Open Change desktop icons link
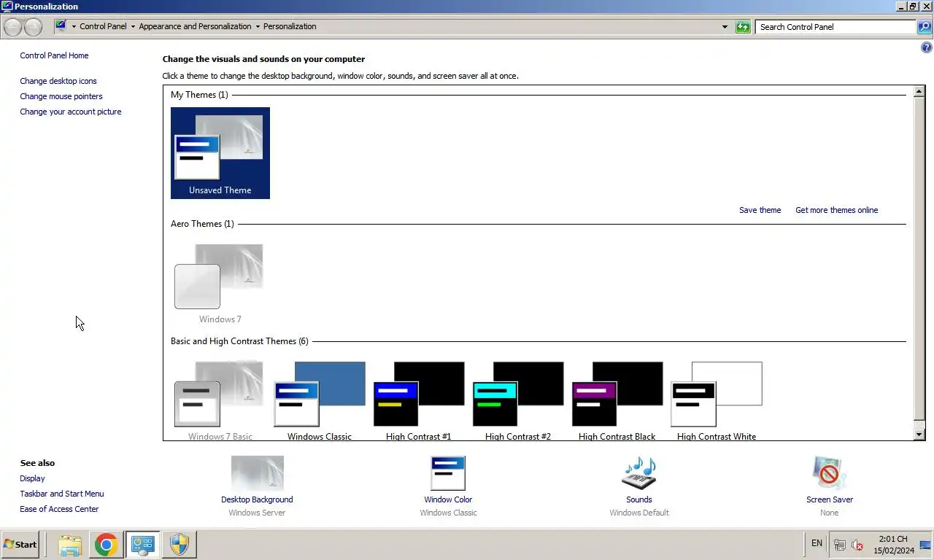Screen dimensions: 934x560 [58, 81]
